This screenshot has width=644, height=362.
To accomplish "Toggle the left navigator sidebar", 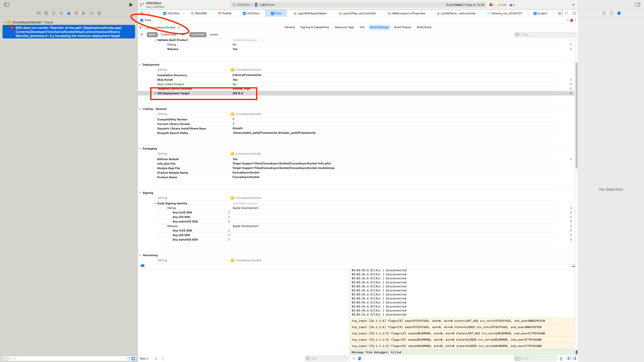I will pyautogui.click(x=7, y=5).
